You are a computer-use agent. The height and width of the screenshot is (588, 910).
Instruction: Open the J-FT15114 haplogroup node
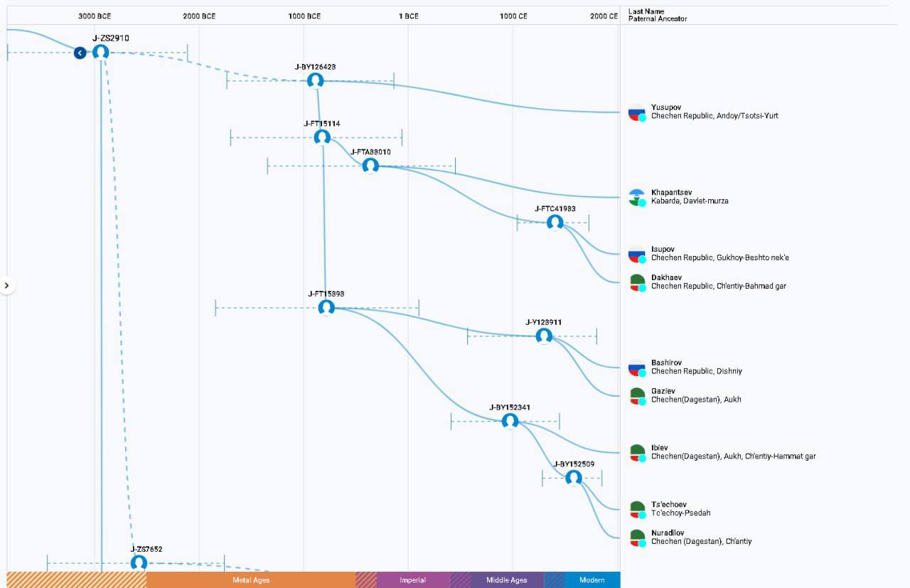(x=323, y=137)
